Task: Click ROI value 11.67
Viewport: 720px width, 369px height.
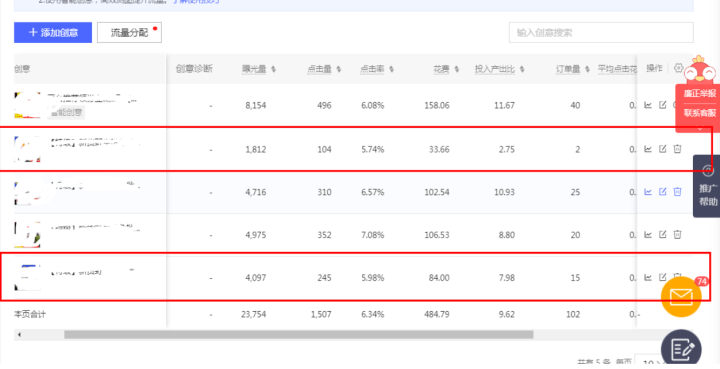Action: (504, 106)
